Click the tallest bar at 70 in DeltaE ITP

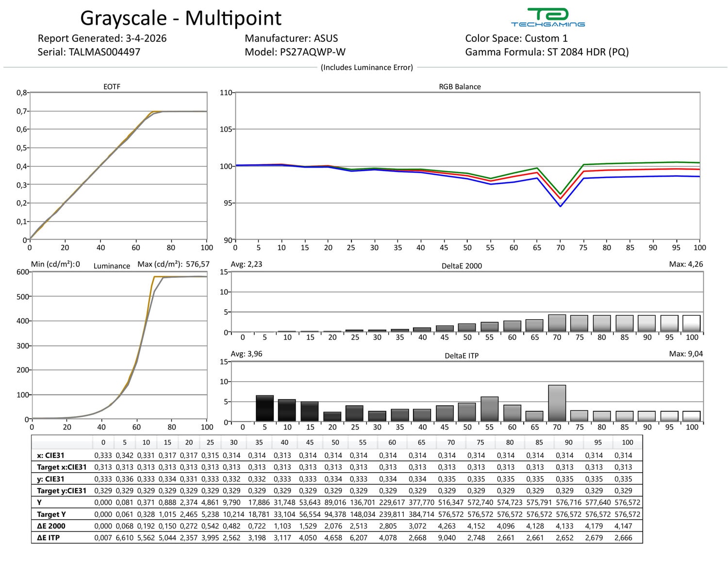[557, 403]
